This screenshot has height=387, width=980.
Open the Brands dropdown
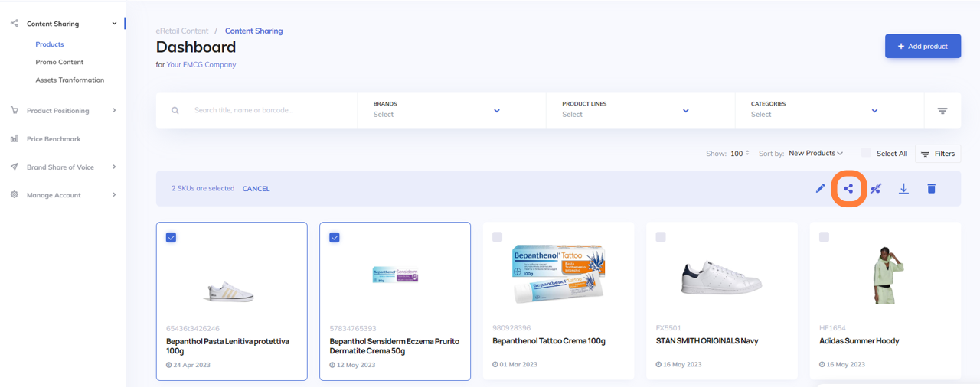(451, 110)
